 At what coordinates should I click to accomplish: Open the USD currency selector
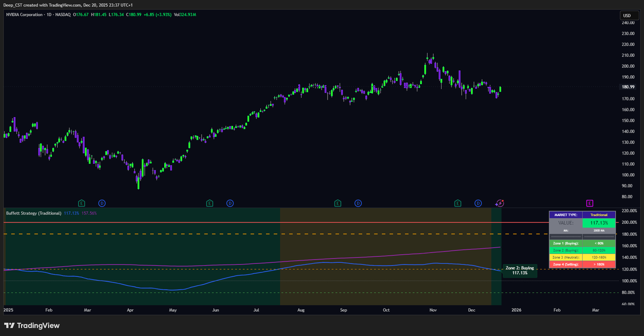(x=629, y=16)
